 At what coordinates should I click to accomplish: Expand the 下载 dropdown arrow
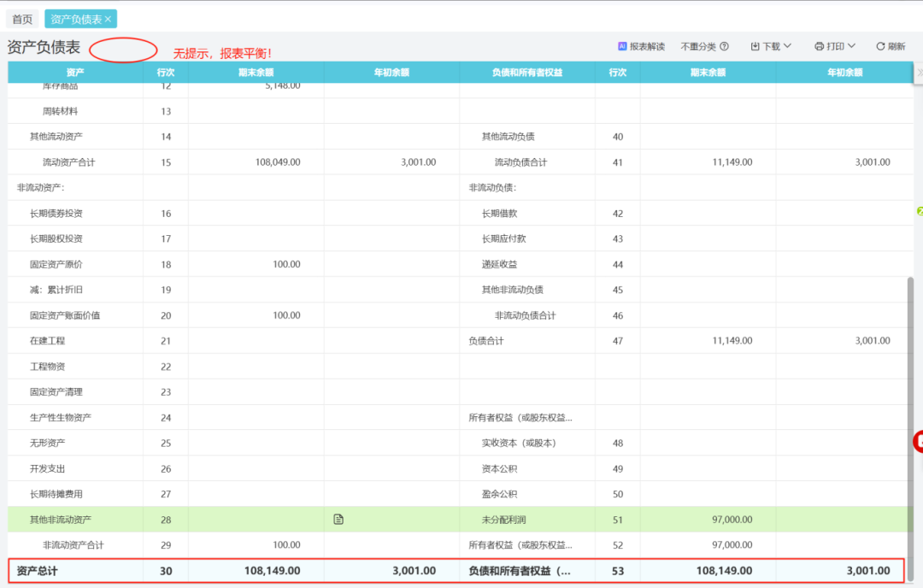(785, 47)
